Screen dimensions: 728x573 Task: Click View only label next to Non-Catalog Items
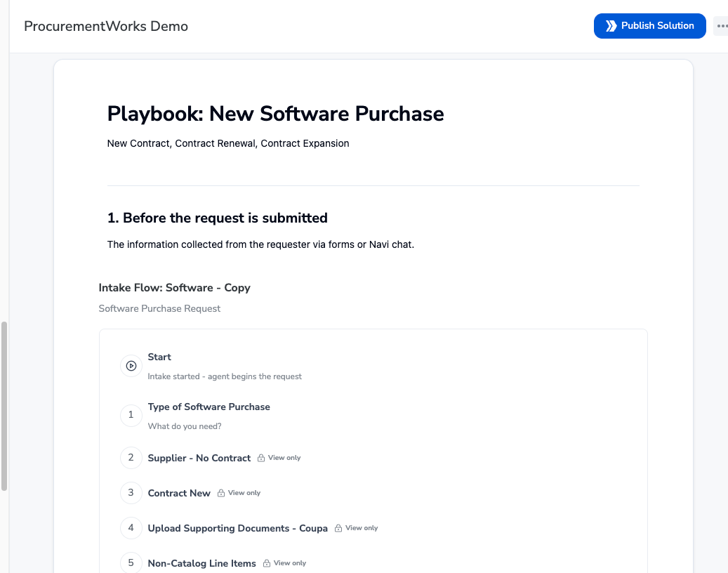click(x=290, y=562)
